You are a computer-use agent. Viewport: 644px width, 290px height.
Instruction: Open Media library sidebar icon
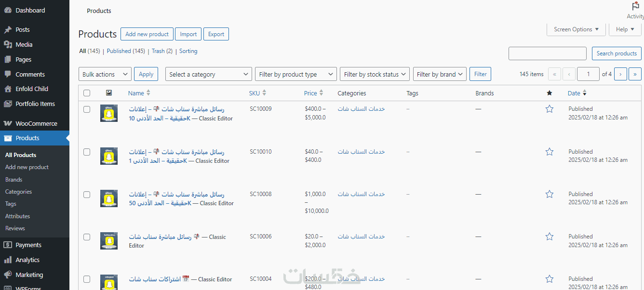tap(8, 45)
